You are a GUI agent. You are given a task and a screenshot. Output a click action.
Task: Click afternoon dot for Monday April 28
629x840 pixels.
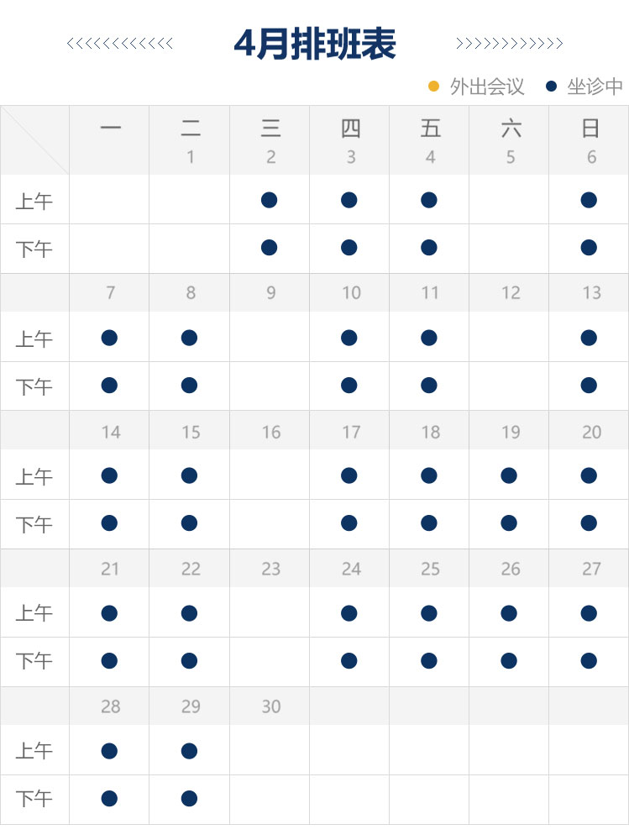(x=109, y=798)
